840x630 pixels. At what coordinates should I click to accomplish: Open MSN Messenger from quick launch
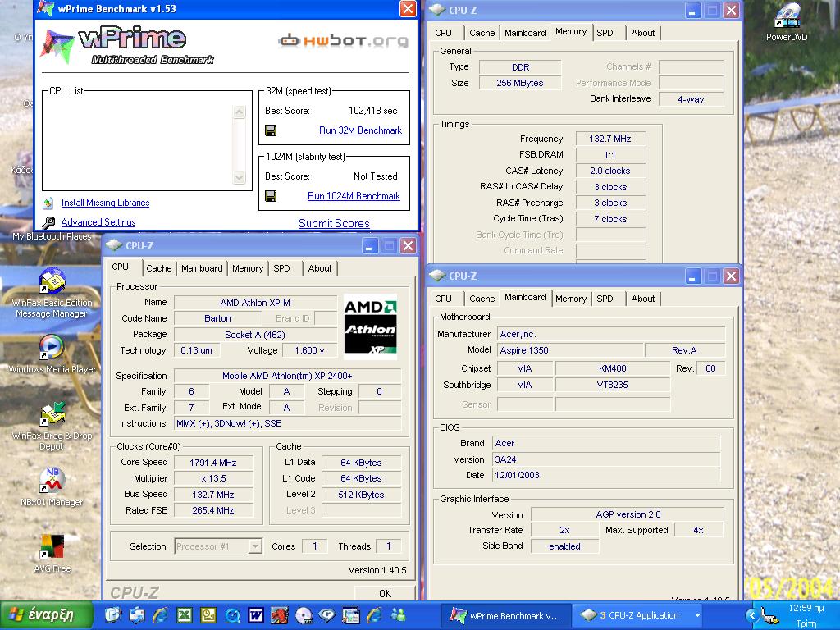[x=398, y=615]
